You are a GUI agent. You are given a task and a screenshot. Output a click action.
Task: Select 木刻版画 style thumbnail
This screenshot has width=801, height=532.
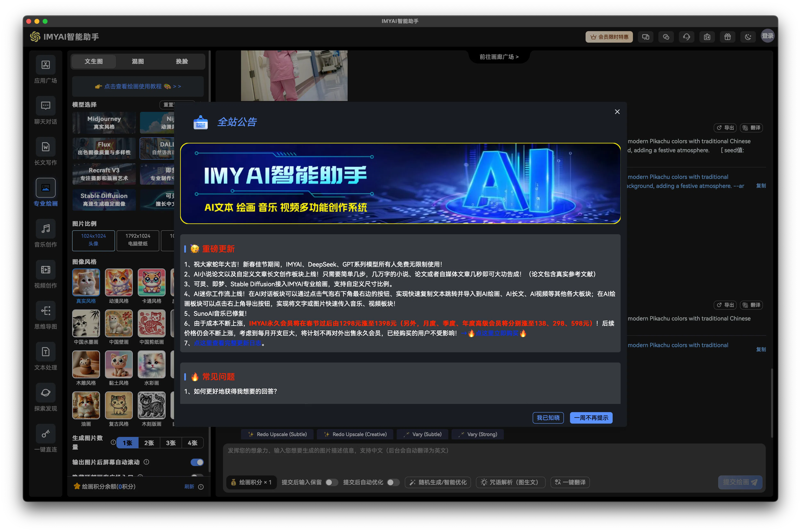(152, 406)
